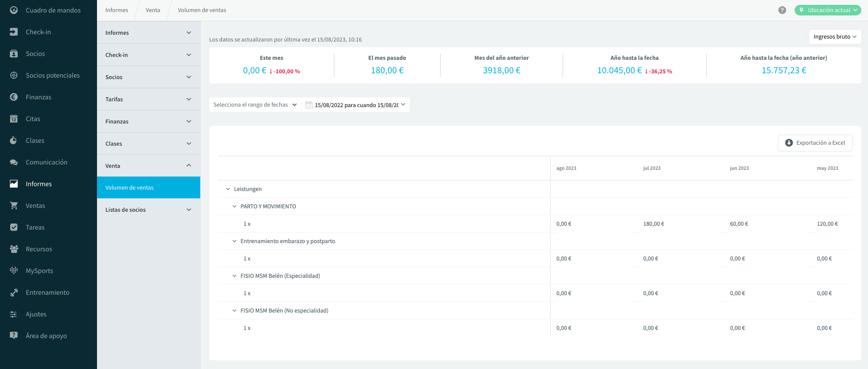Click the download icon on Exportación a Excel
Image resolution: width=868 pixels, height=369 pixels.
click(789, 143)
